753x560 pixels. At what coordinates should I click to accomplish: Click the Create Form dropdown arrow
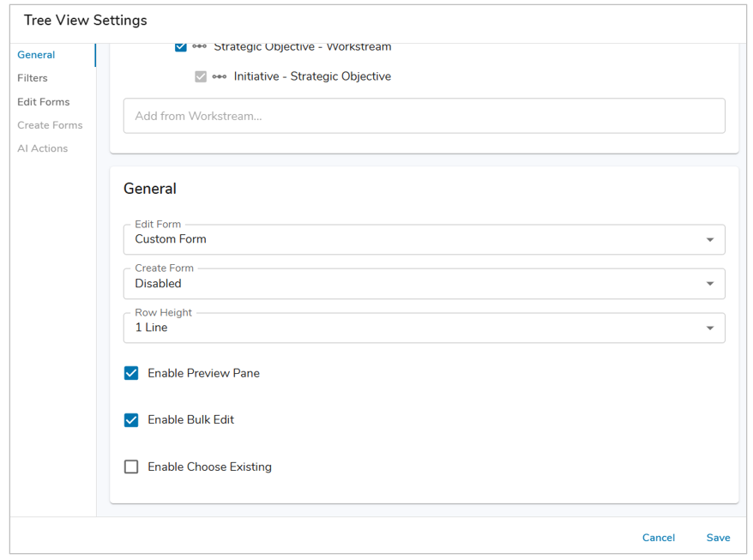tap(709, 284)
